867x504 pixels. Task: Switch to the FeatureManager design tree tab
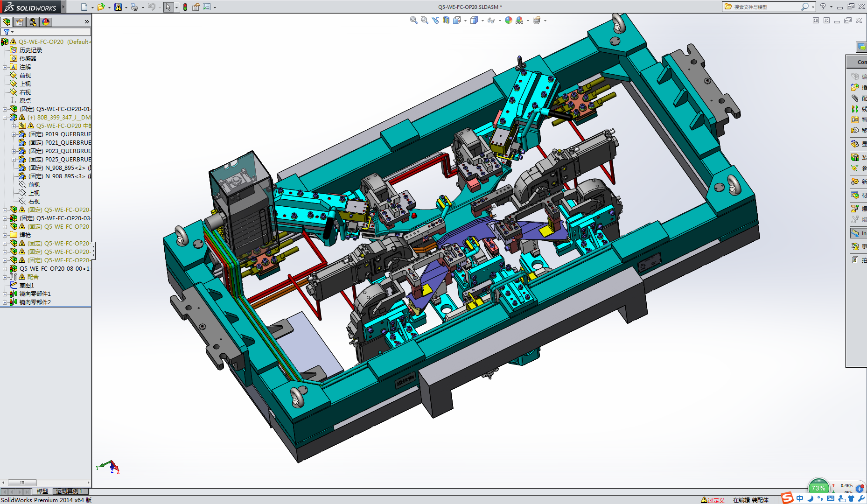[7, 22]
